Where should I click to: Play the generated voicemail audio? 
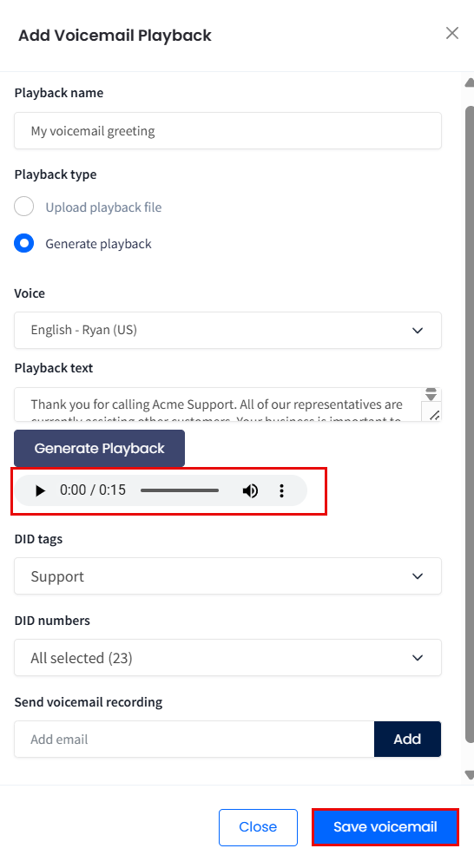pos(40,490)
